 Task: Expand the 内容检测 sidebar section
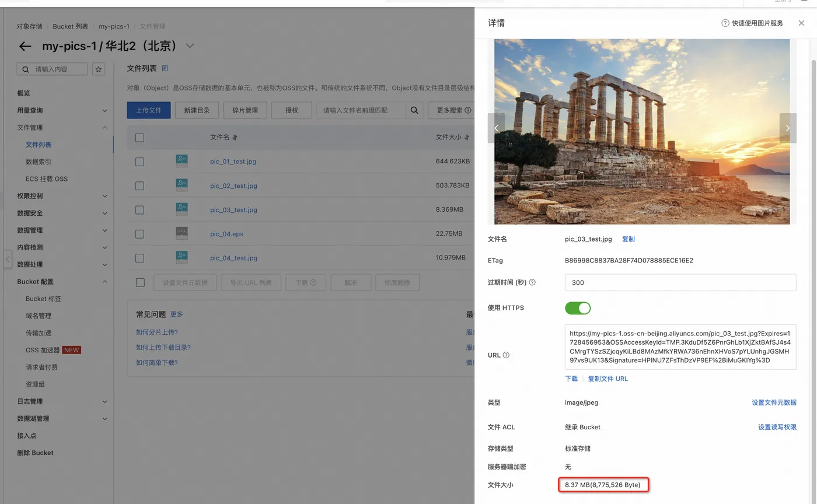coord(105,247)
